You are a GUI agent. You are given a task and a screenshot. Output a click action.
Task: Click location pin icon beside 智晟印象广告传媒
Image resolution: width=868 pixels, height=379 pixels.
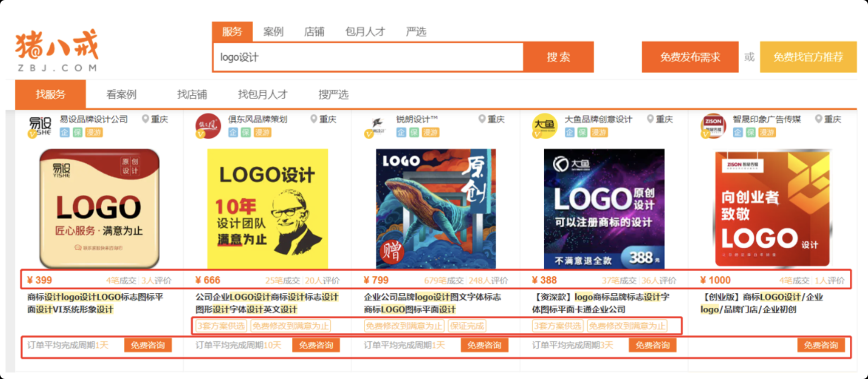[819, 119]
